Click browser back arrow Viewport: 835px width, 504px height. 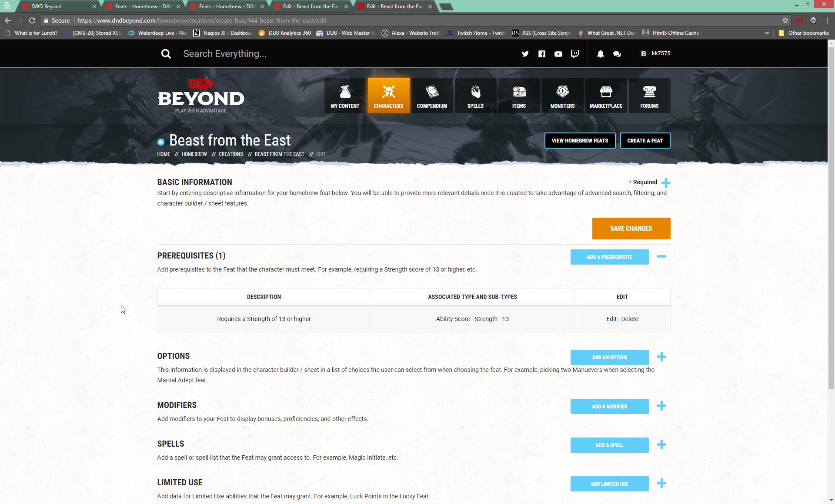pyautogui.click(x=8, y=20)
